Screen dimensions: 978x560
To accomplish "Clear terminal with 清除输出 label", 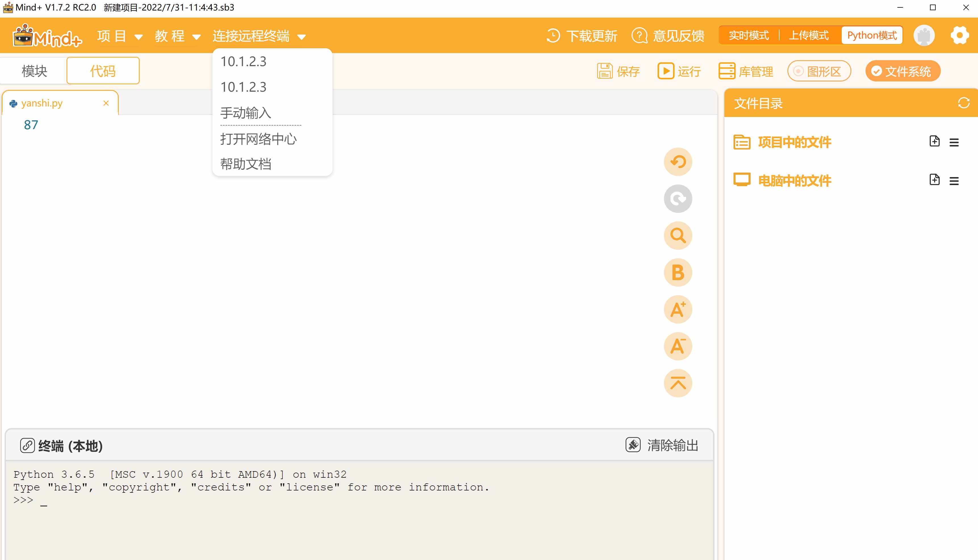I will click(672, 445).
